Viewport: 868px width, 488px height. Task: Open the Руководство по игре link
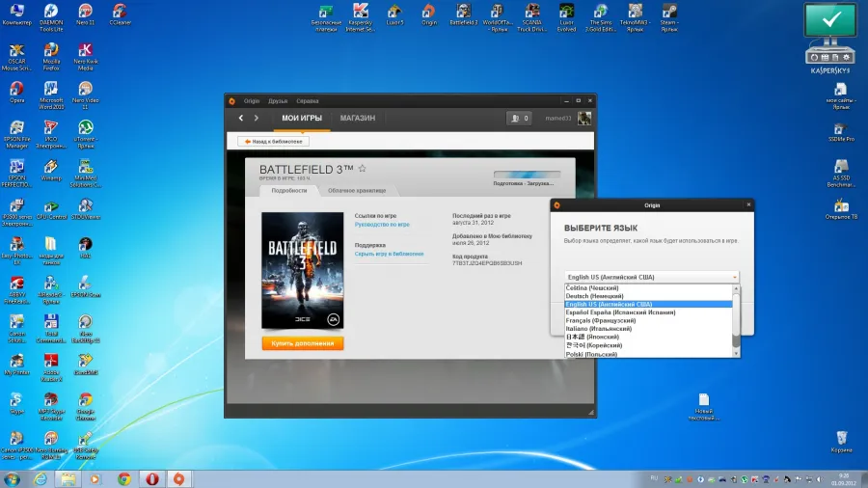click(382, 225)
